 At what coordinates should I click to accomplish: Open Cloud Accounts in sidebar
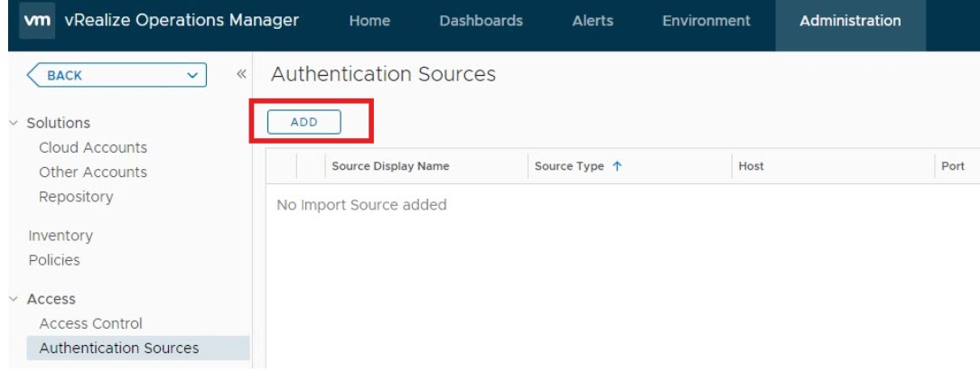(93, 147)
